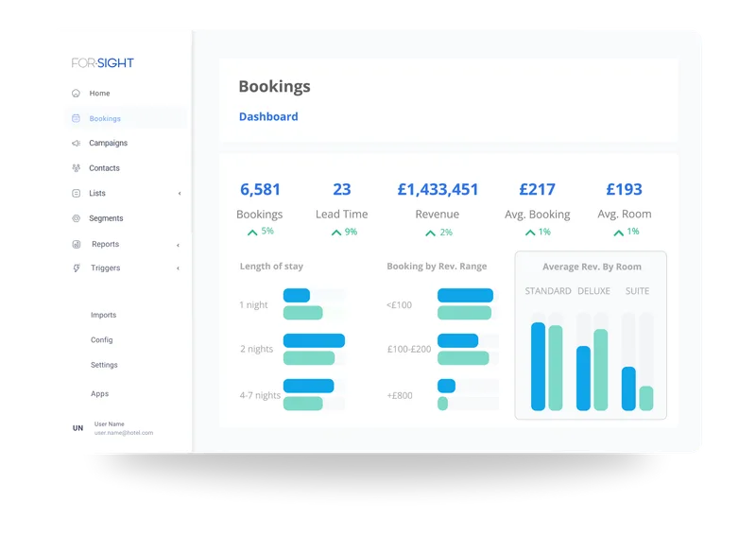The width and height of the screenshot is (756, 535).
Task: Click the Reports chart icon
Action: (x=77, y=244)
